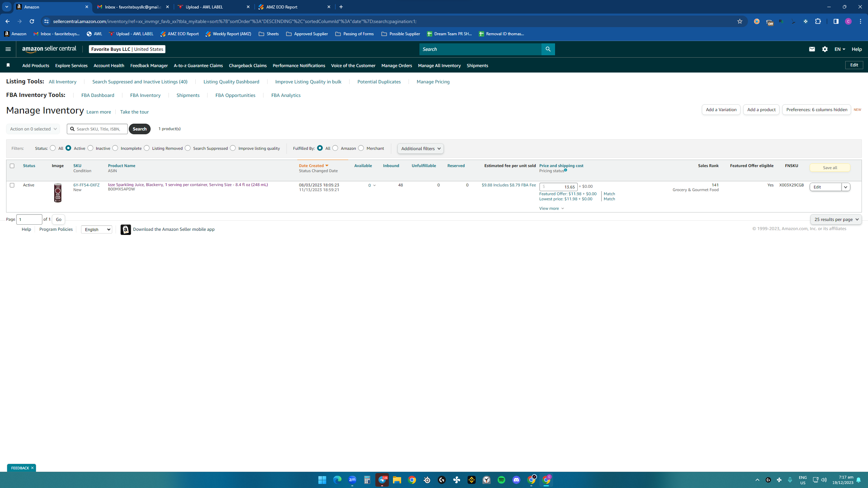The width and height of the screenshot is (868, 488).
Task: Open the Chrome extensions puzzle icon
Action: [818, 21]
